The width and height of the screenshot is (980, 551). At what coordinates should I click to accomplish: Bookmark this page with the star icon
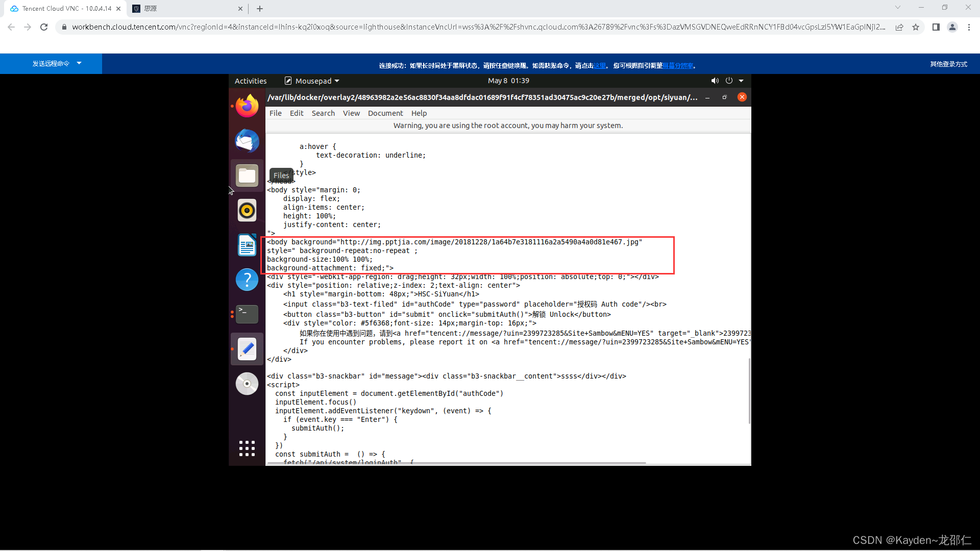(x=916, y=27)
